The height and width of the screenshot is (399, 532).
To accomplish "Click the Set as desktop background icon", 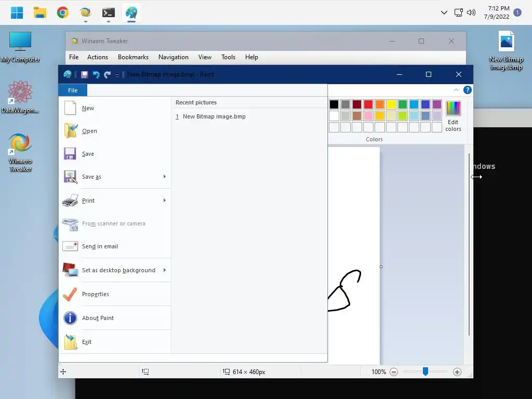I will click(70, 270).
